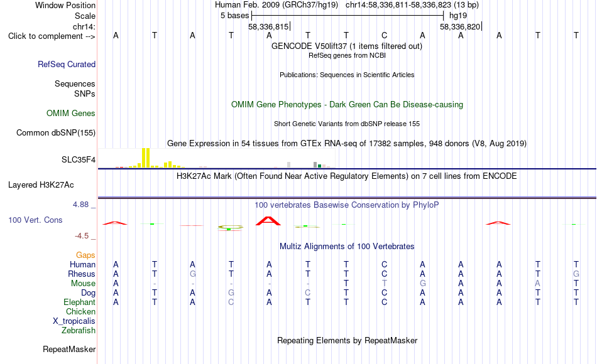The height and width of the screenshot is (364, 597).
Task: Click the large red A PhyloP logo
Action: (268, 221)
